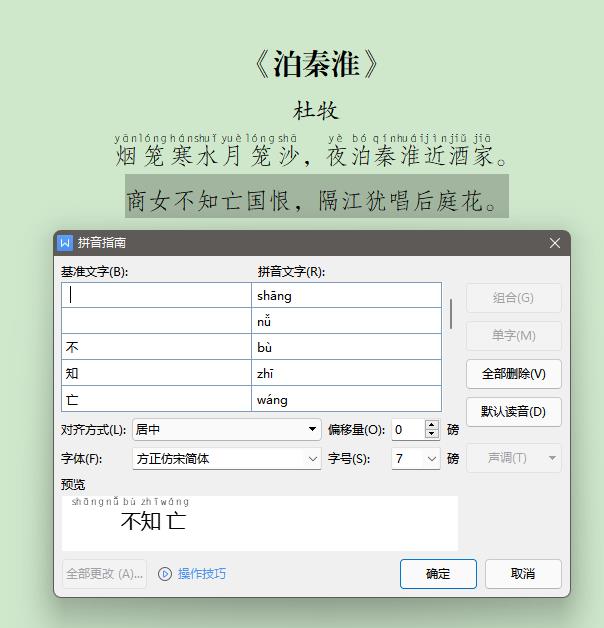Click the 字体(F) label
The image size is (604, 628).
pyautogui.click(x=82, y=459)
